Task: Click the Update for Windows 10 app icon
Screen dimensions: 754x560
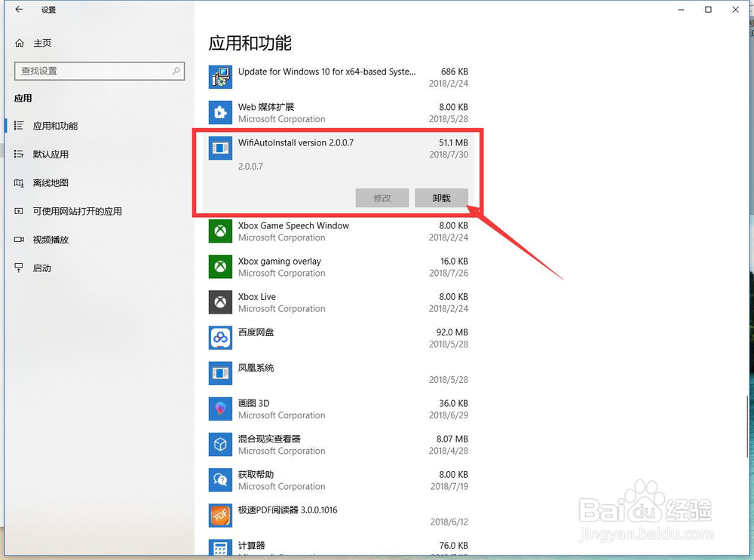Action: click(x=220, y=77)
